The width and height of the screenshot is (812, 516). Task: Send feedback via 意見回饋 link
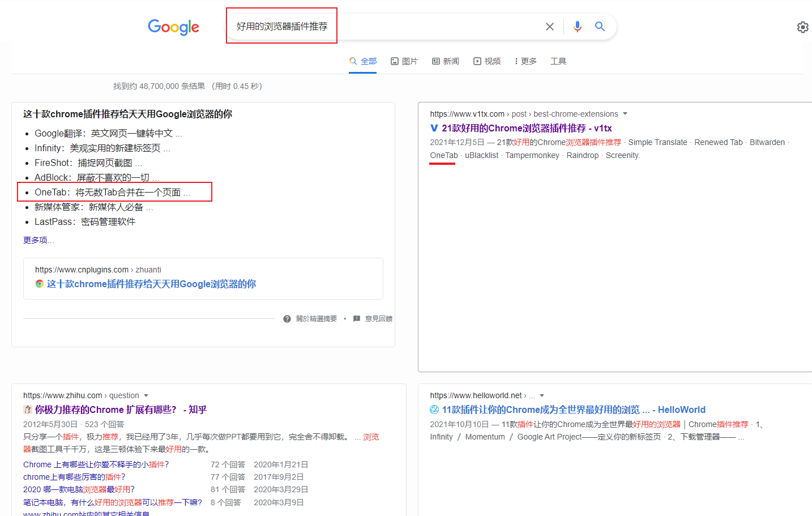point(379,319)
